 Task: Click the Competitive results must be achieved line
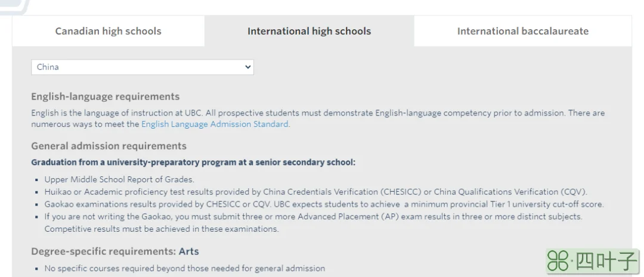point(162,229)
